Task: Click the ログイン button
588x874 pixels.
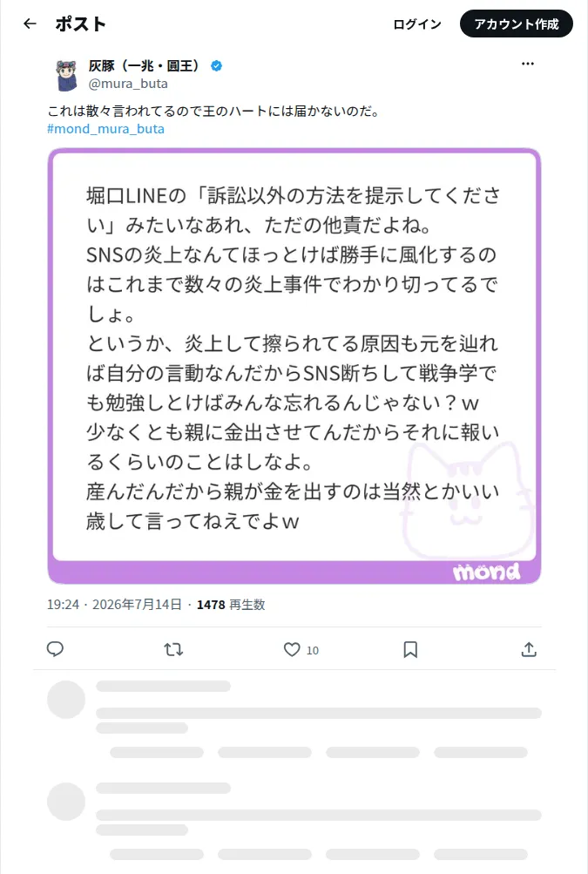Action: pyautogui.click(x=417, y=24)
